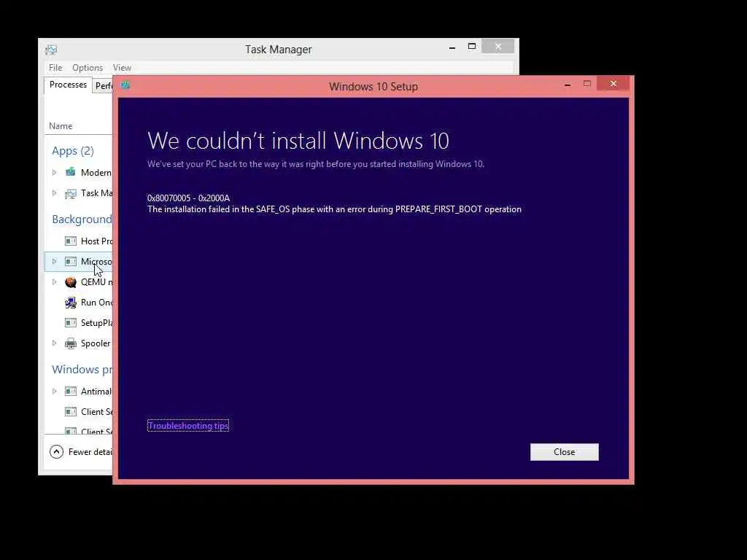Click the SetupPlatform process icon

tap(71, 323)
